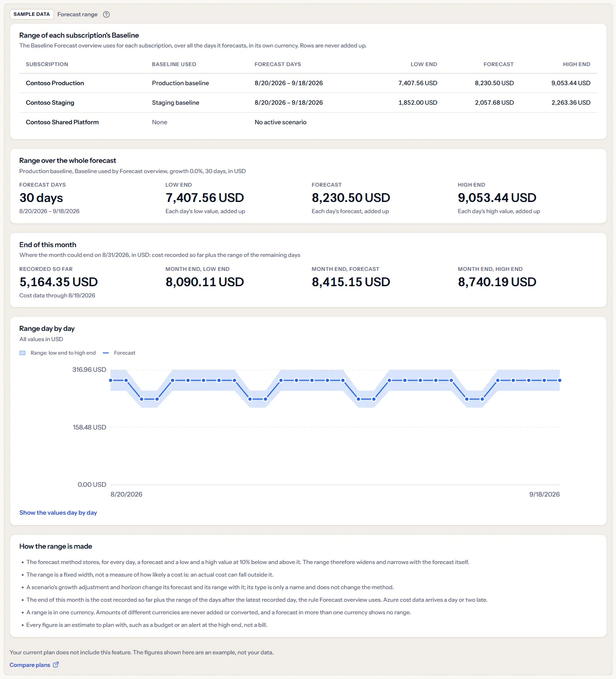616x679 pixels.
Task: Select the first forecast data point on the chart
Action: coord(111,380)
